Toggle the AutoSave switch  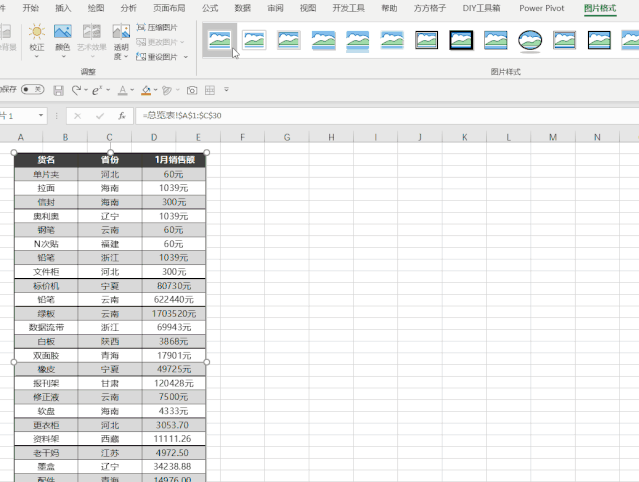(x=33, y=89)
